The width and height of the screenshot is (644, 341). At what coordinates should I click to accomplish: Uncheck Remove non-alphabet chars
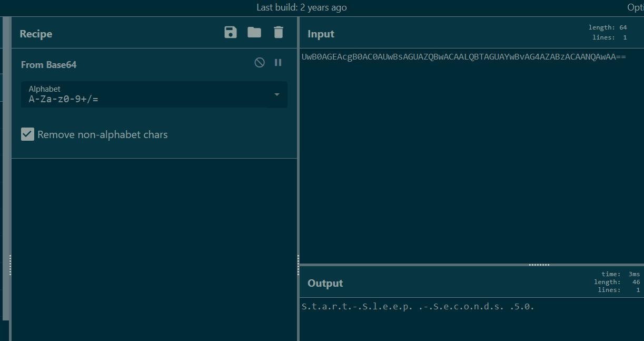27,134
